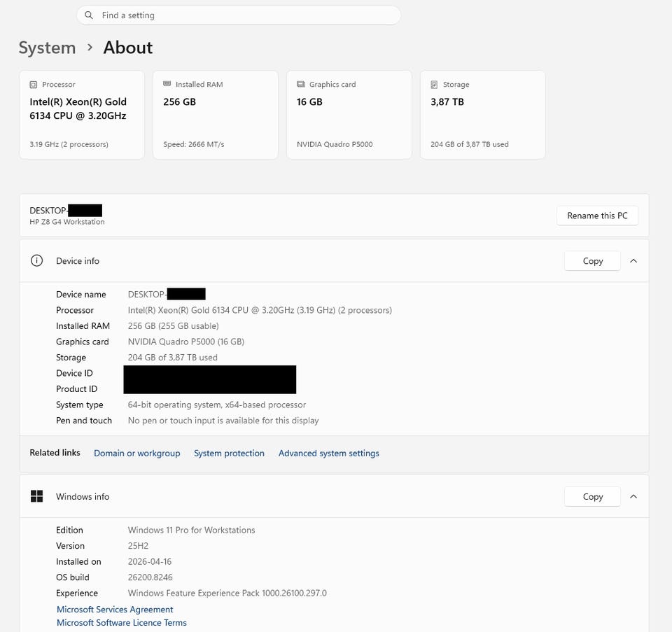Open Domain or workgroup link

tap(137, 454)
